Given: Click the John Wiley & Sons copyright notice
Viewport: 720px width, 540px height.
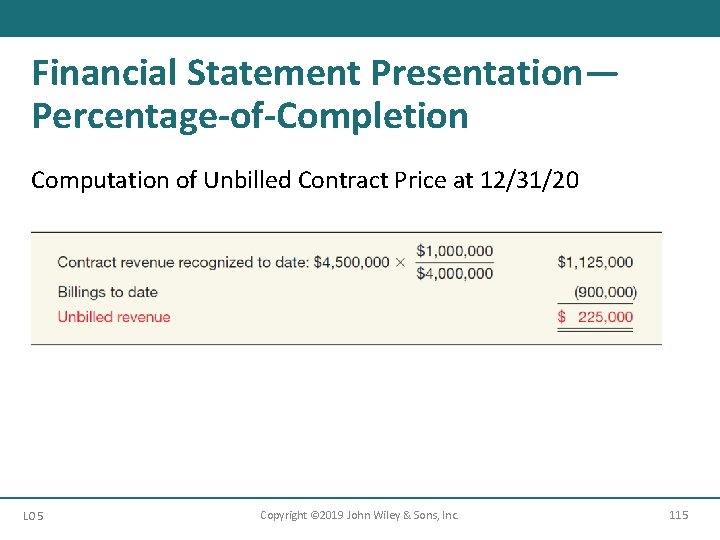Looking at the screenshot, I should 359,515.
